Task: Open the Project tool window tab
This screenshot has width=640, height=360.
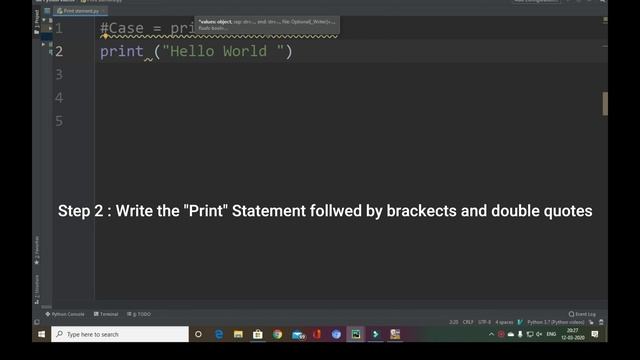Action: (x=36, y=21)
